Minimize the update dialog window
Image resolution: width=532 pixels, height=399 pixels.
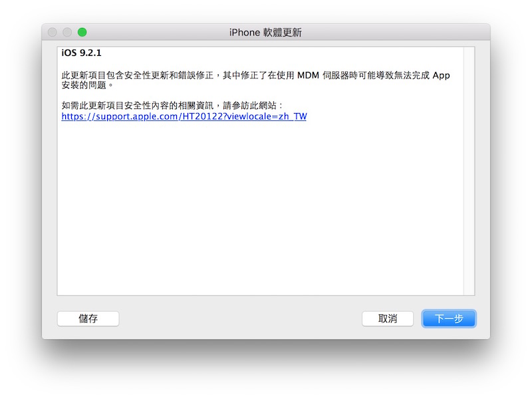(x=66, y=31)
